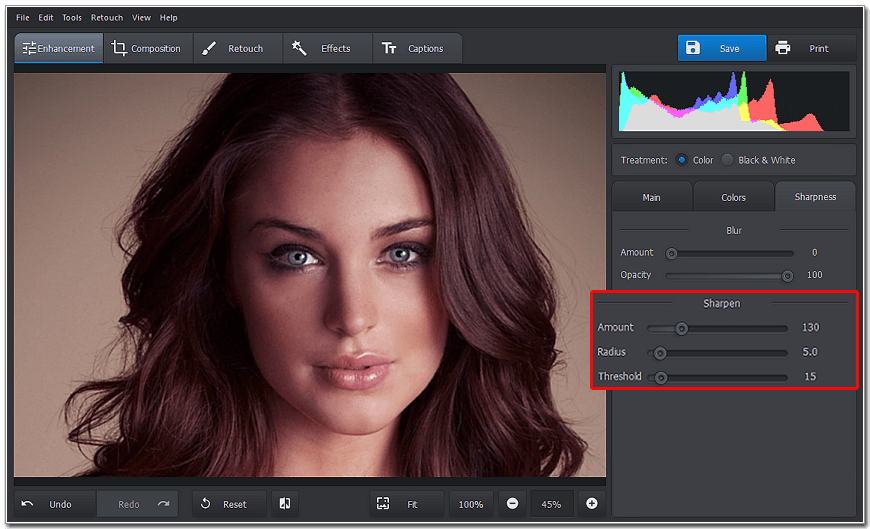This screenshot has height=529, width=870.
Task: Click the Undo arrow icon
Action: point(27,504)
